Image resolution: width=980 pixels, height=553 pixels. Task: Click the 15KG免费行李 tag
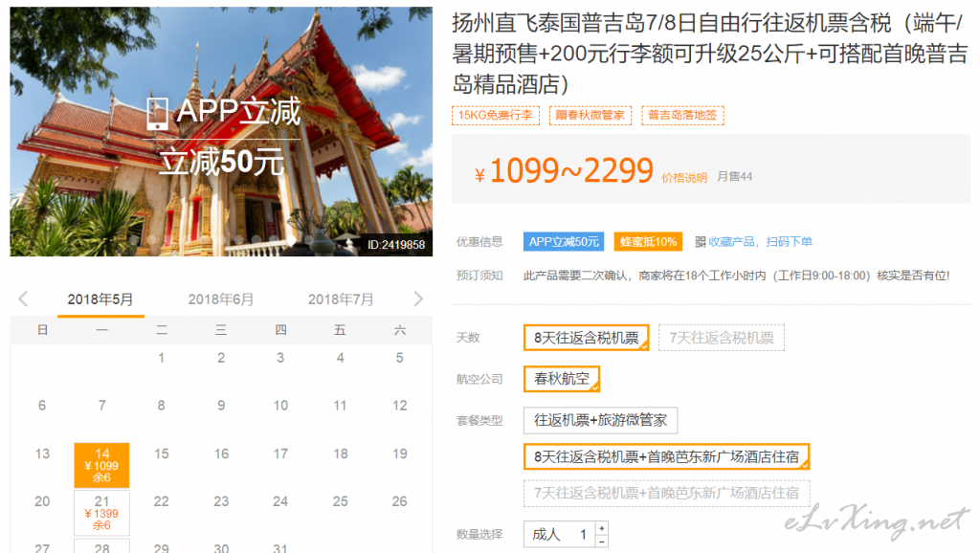[495, 116]
